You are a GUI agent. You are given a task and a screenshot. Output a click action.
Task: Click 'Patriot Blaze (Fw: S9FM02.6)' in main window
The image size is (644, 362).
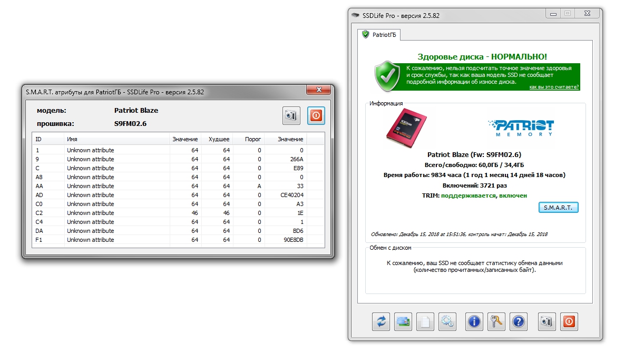pos(475,154)
